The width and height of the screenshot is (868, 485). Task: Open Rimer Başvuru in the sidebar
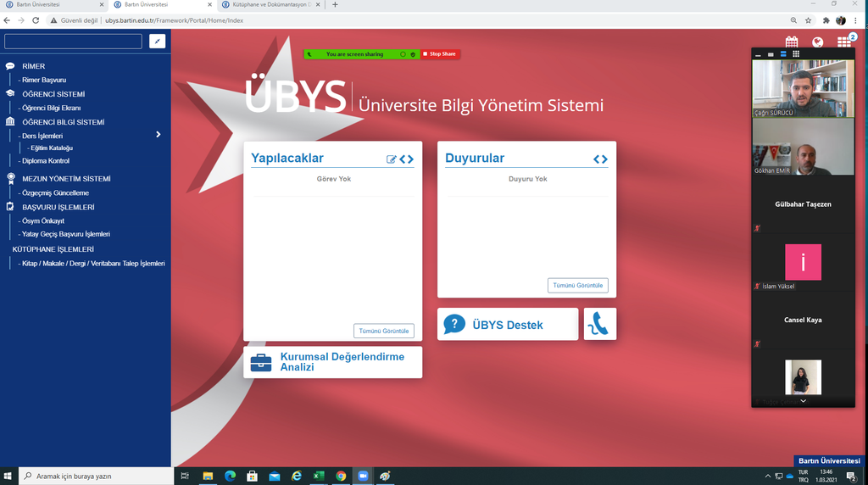tap(44, 80)
